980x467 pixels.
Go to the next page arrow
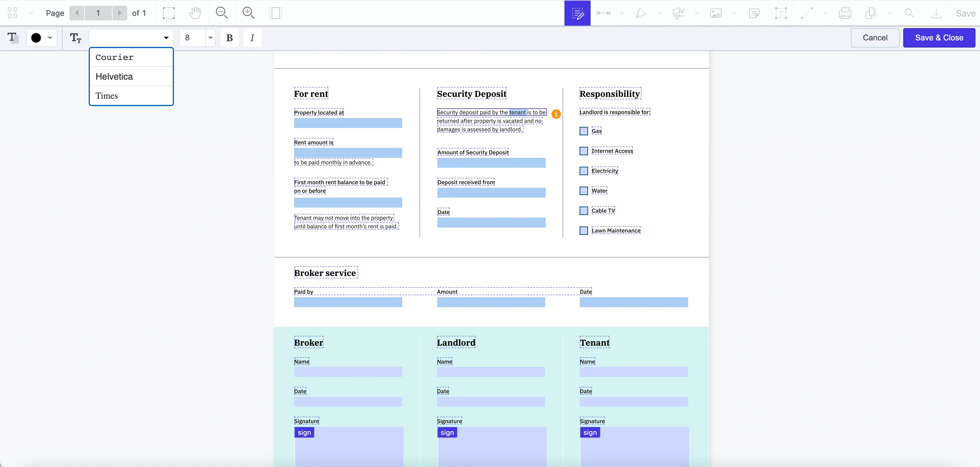tap(119, 13)
